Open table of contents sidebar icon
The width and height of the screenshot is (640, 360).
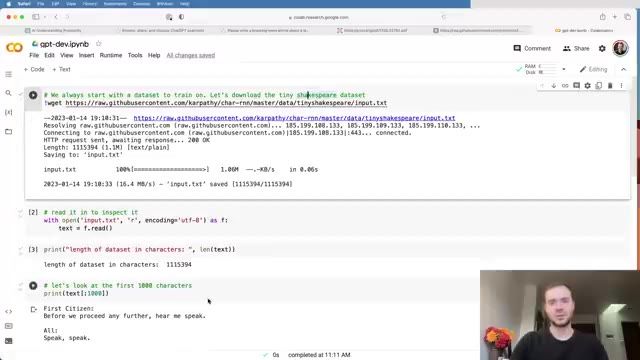point(9,74)
